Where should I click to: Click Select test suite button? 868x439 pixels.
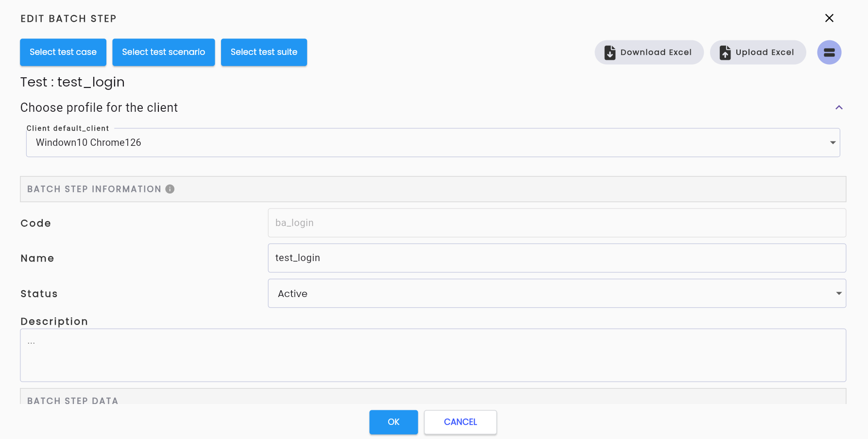(264, 52)
